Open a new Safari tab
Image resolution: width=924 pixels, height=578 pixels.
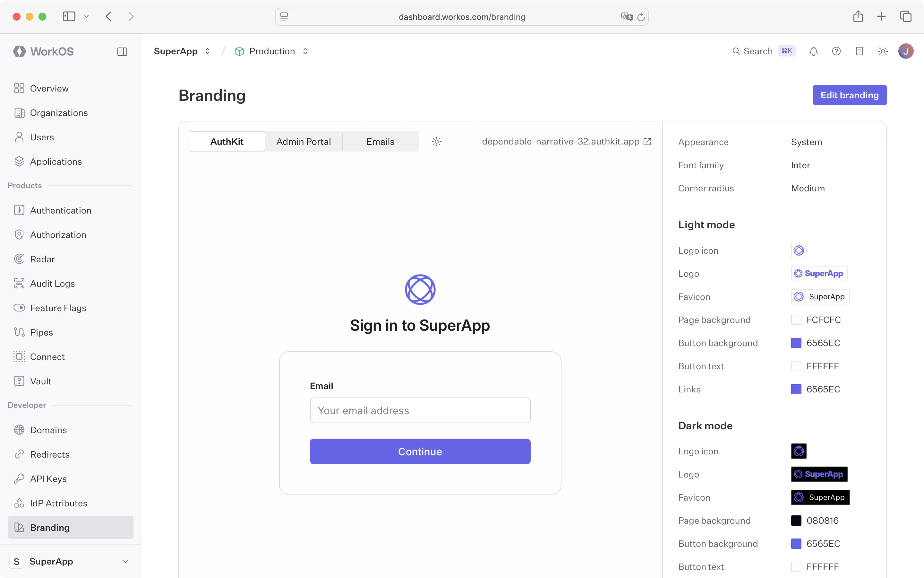coord(881,16)
